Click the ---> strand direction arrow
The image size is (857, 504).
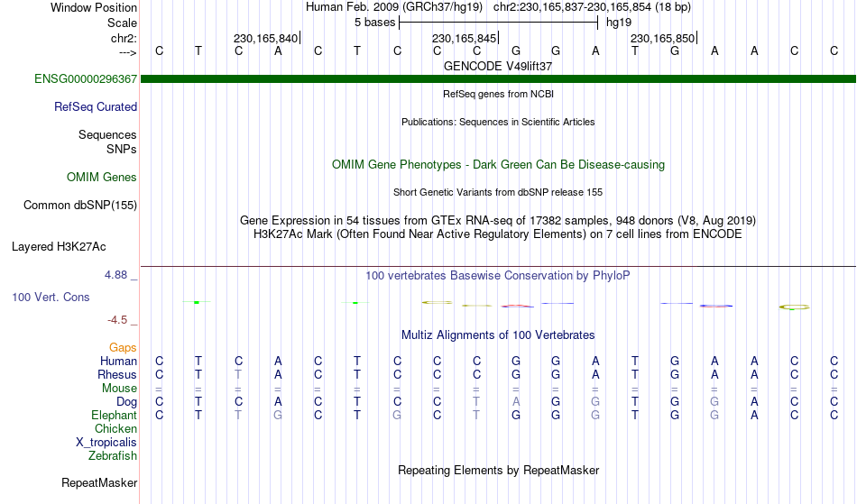(x=128, y=52)
